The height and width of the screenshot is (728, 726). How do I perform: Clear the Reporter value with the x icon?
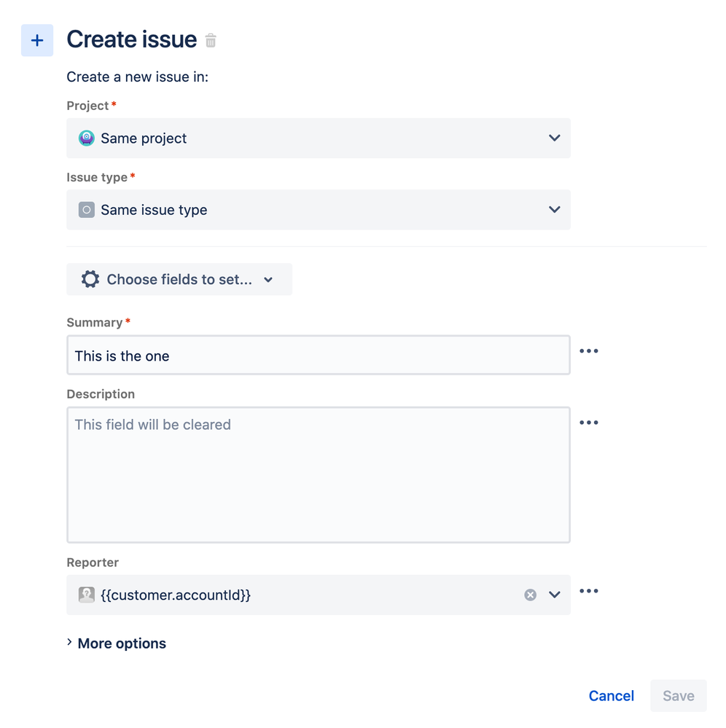(530, 595)
